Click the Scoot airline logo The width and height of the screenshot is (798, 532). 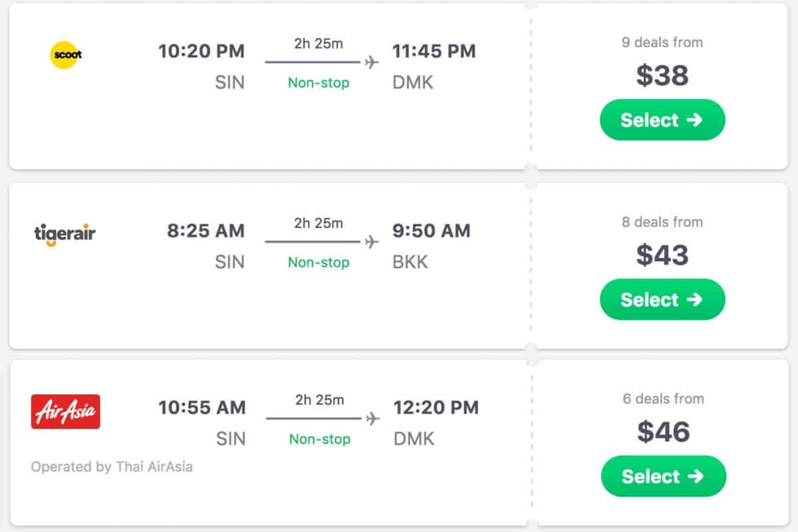(66, 55)
